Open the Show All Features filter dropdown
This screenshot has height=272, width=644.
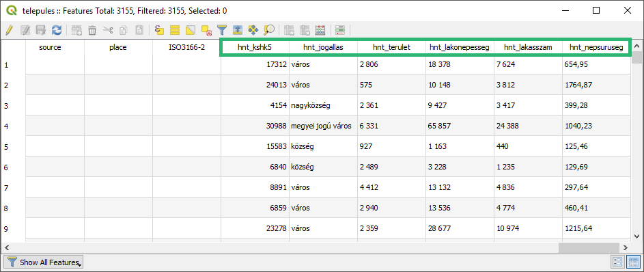tap(43, 262)
